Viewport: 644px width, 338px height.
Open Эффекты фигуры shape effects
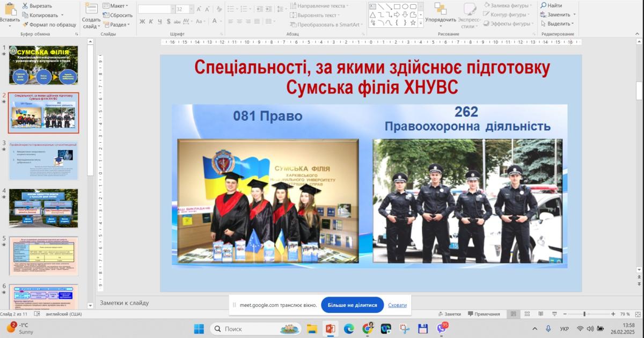(509, 24)
